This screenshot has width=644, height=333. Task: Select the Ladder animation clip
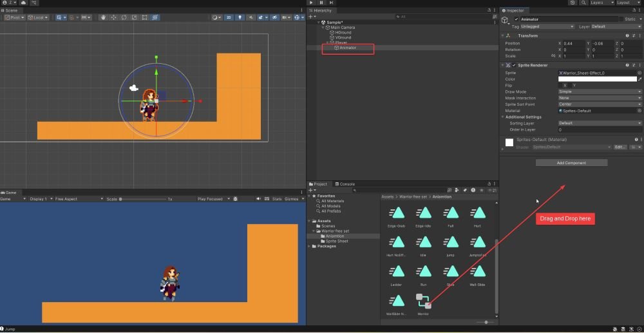(396, 275)
